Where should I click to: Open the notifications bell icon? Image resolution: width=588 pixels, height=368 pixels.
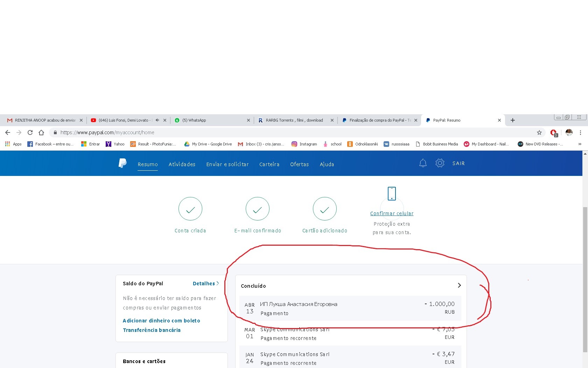coord(423,163)
